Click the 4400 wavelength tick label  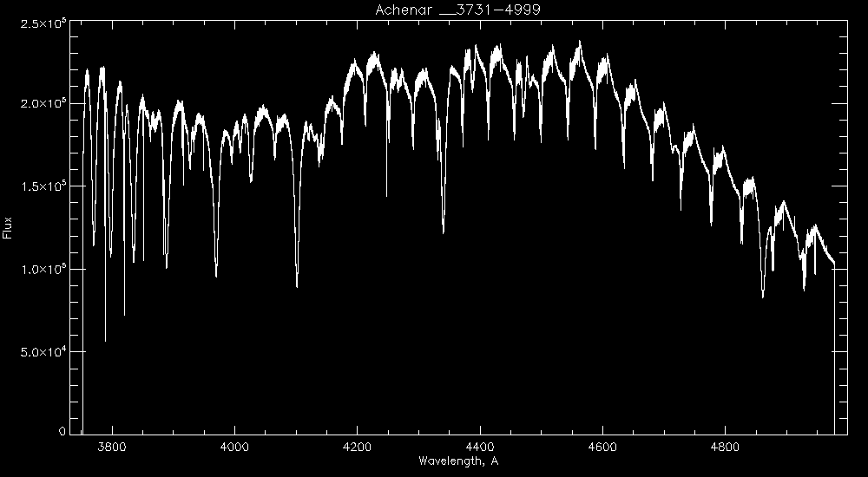point(481,447)
